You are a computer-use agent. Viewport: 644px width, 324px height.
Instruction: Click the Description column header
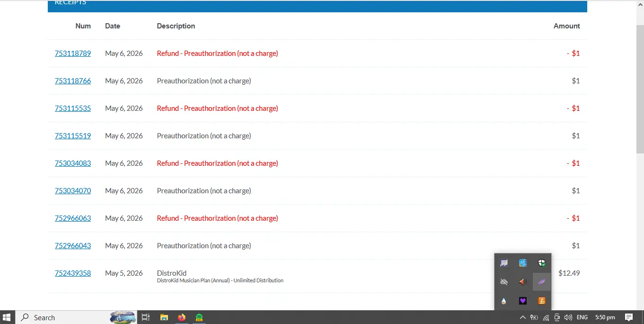(176, 26)
